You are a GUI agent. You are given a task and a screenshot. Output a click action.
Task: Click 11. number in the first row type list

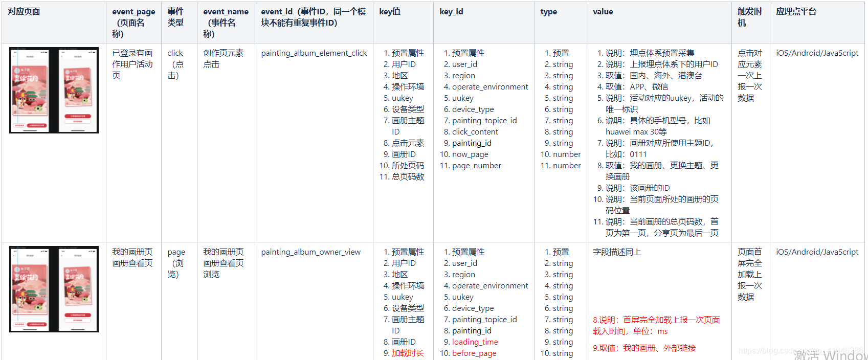click(x=561, y=166)
